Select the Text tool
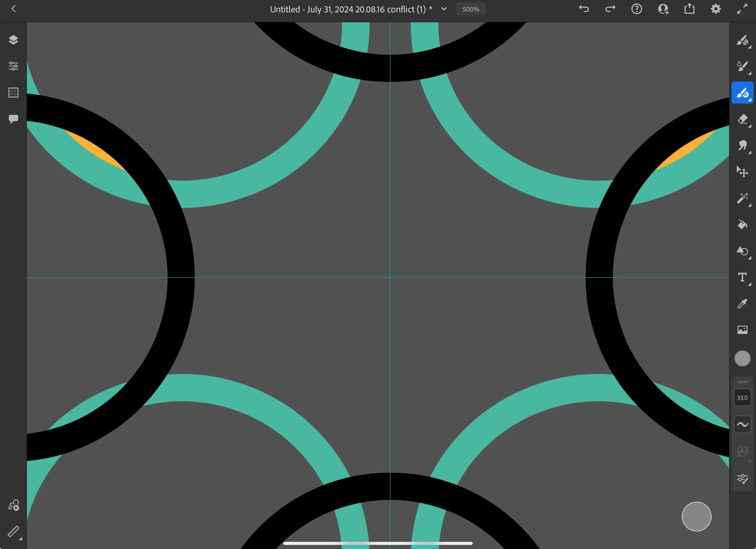Viewport: 756px width, 549px height. point(742,277)
